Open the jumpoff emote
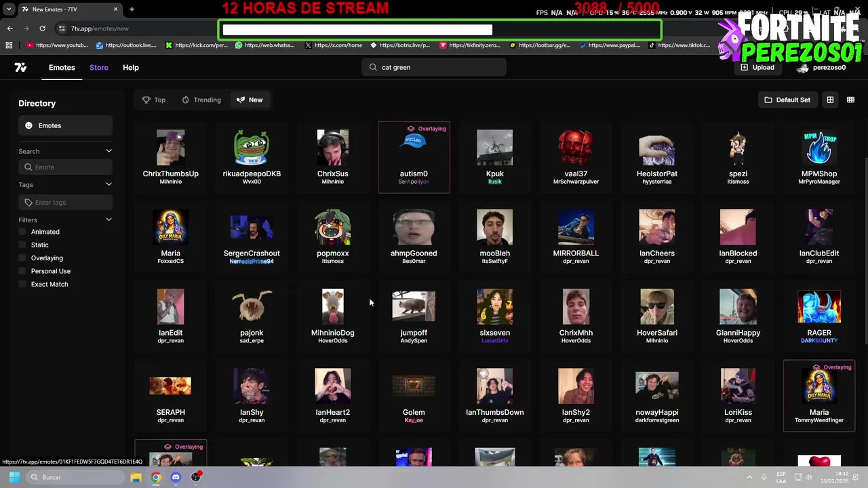Viewport: 868px width, 488px height. tap(414, 317)
